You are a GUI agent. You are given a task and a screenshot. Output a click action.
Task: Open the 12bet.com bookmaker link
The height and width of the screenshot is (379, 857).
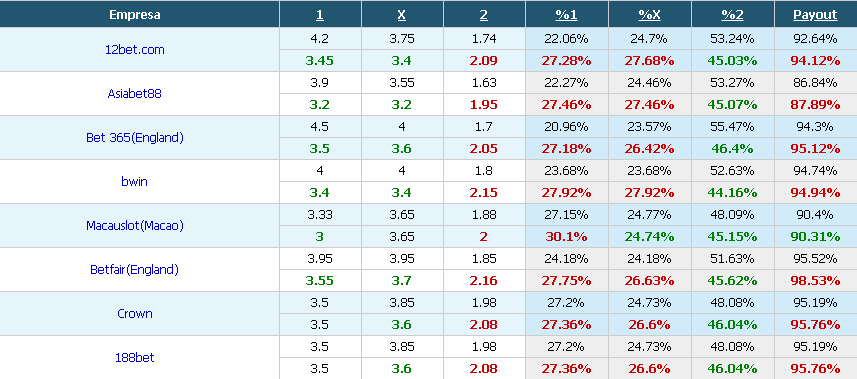(134, 49)
